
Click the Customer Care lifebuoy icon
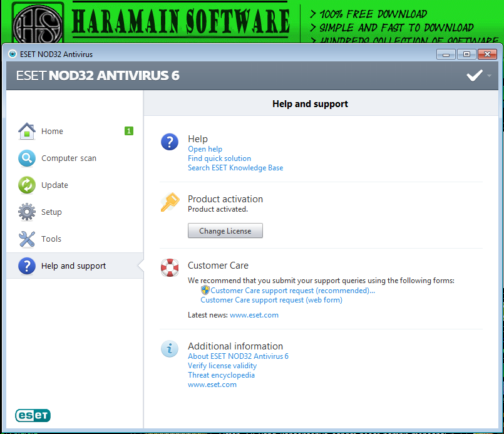click(x=170, y=267)
